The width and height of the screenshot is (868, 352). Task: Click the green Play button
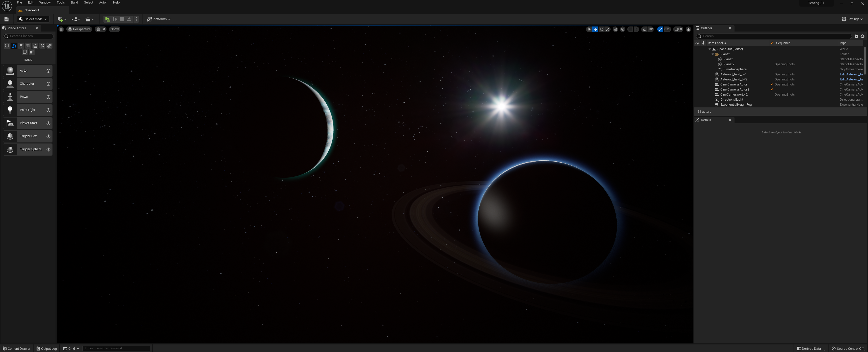107,19
